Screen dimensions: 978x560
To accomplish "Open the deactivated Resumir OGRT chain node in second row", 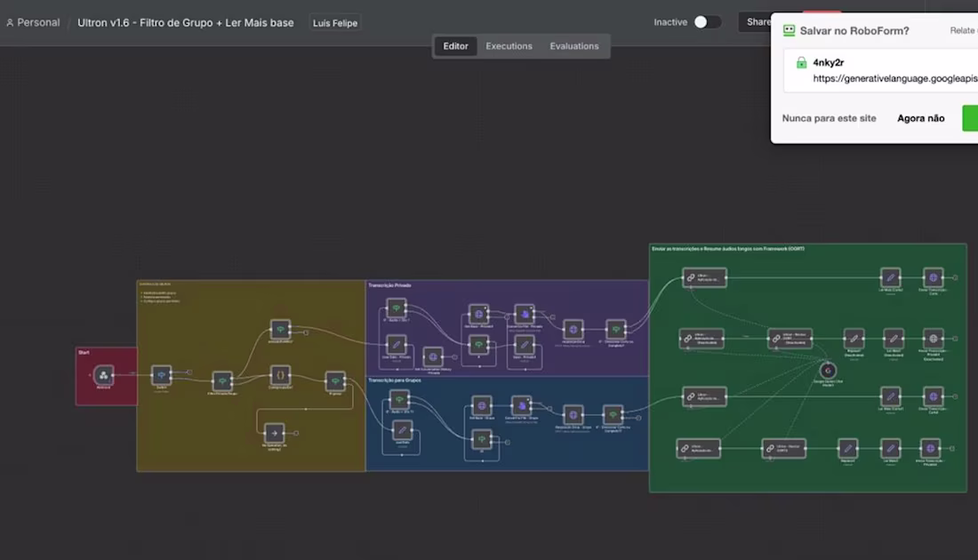I will (790, 339).
